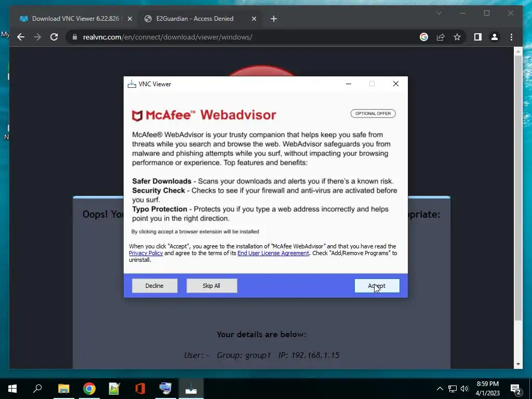This screenshot has height=399, width=532.
Task: Open the tab search chevron
Action: point(438,13)
